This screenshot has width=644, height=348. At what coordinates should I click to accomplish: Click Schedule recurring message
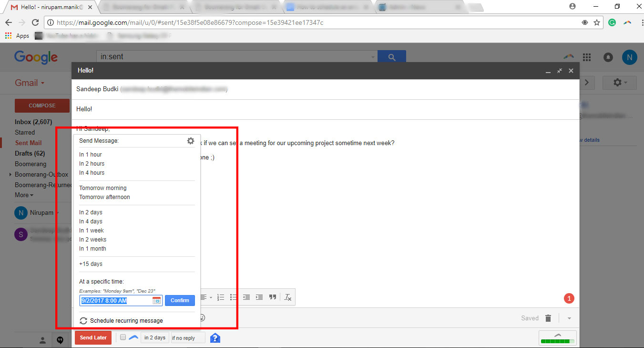pyautogui.click(x=126, y=321)
